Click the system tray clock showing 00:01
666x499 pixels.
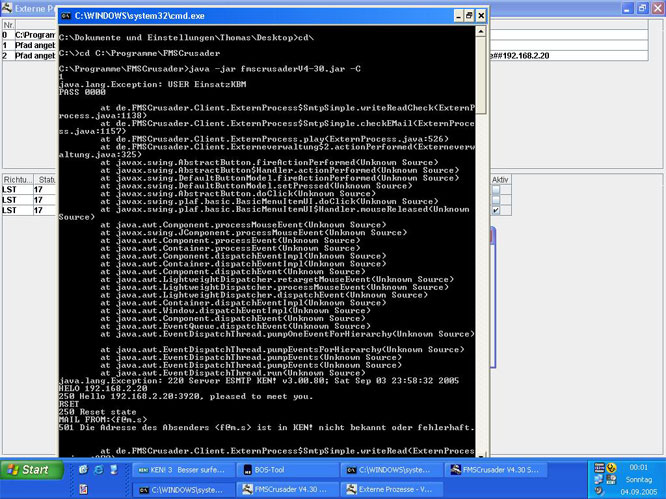click(x=639, y=467)
